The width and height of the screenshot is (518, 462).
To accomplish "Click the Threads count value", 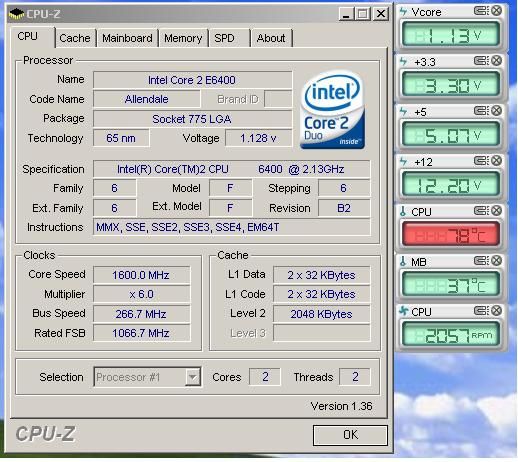I will coord(355,377).
